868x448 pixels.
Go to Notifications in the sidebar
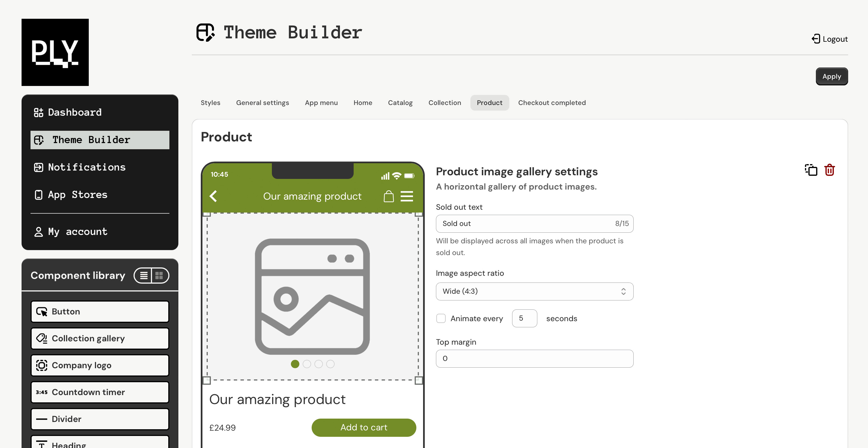click(87, 167)
